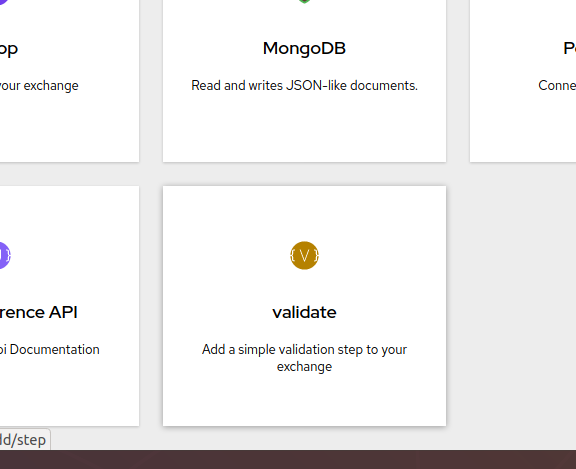
Task: Click the blank body of the right-edge 'P' card
Action: click(523, 129)
